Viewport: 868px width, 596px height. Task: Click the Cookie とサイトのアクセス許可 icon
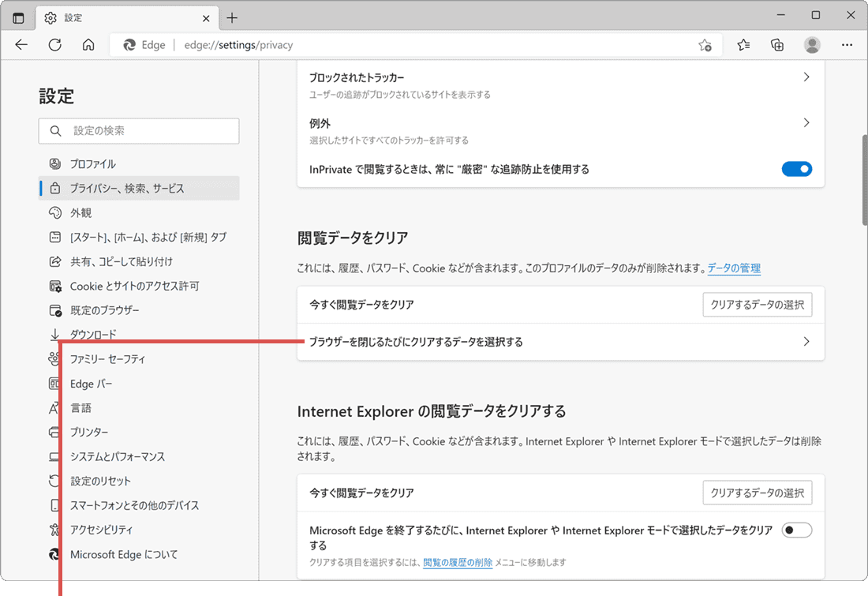[55, 287]
